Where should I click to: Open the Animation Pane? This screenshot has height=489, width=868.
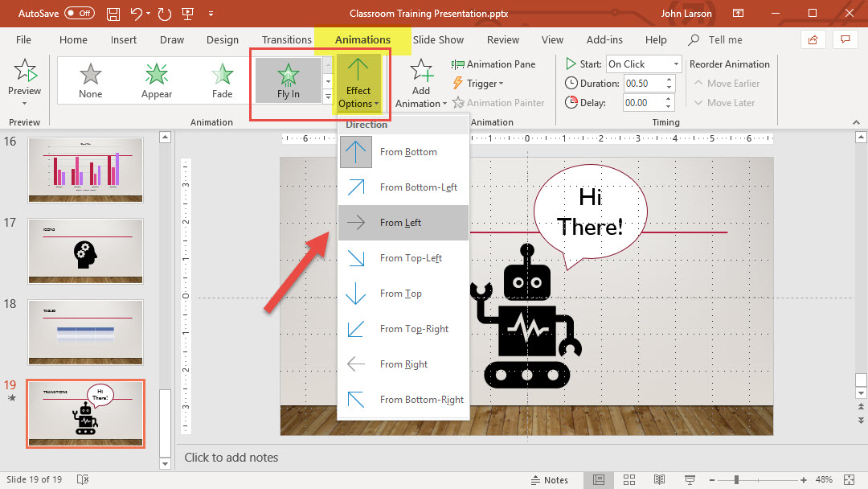pyautogui.click(x=493, y=64)
